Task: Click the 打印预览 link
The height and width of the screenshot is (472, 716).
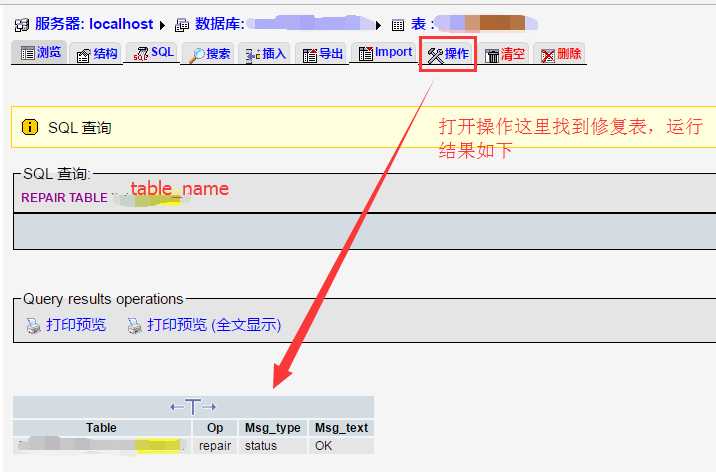Action: pyautogui.click(x=76, y=325)
